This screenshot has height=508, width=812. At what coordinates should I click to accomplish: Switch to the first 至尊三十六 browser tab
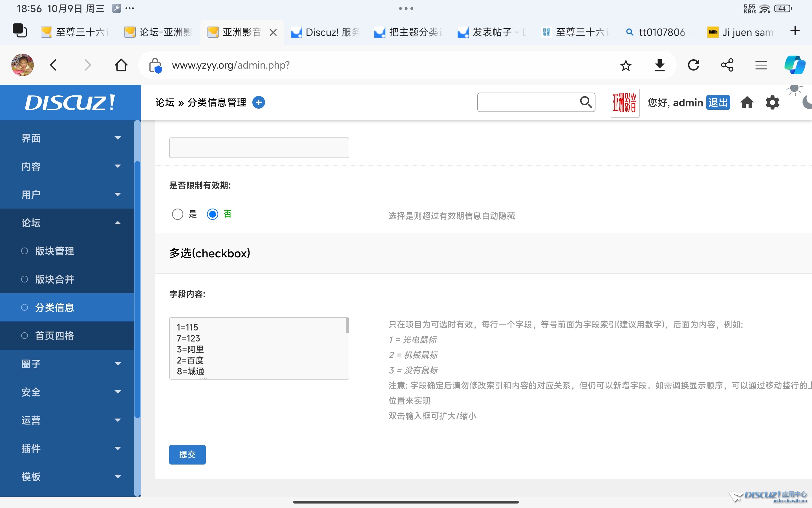click(76, 32)
